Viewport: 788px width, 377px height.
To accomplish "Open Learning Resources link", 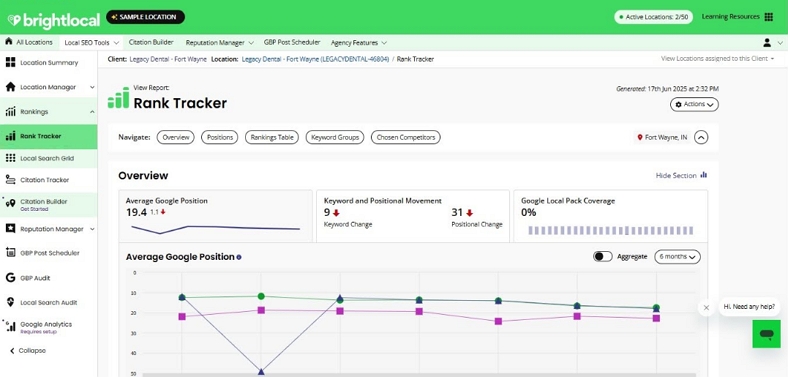I will pyautogui.click(x=730, y=17).
